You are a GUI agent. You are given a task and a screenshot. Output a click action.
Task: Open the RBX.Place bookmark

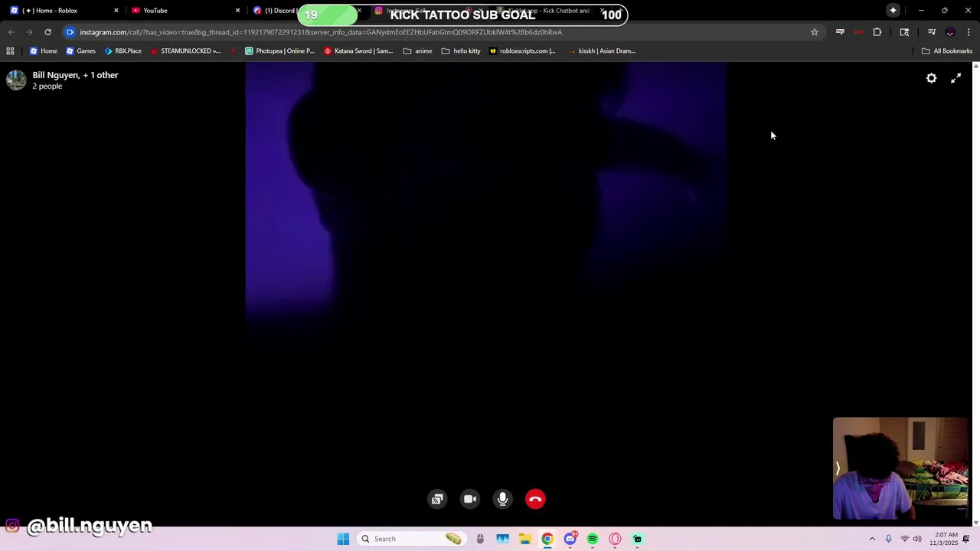tap(122, 51)
